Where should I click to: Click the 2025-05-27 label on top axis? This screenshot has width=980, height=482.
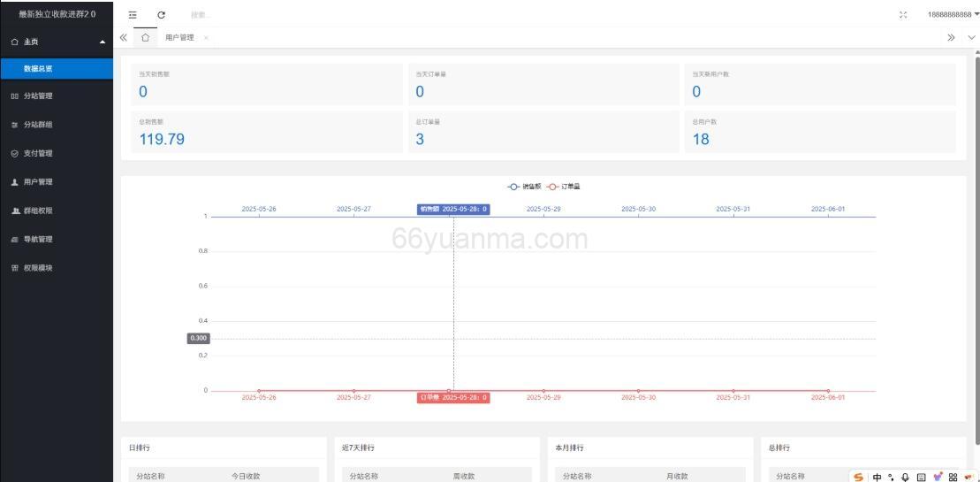point(353,209)
